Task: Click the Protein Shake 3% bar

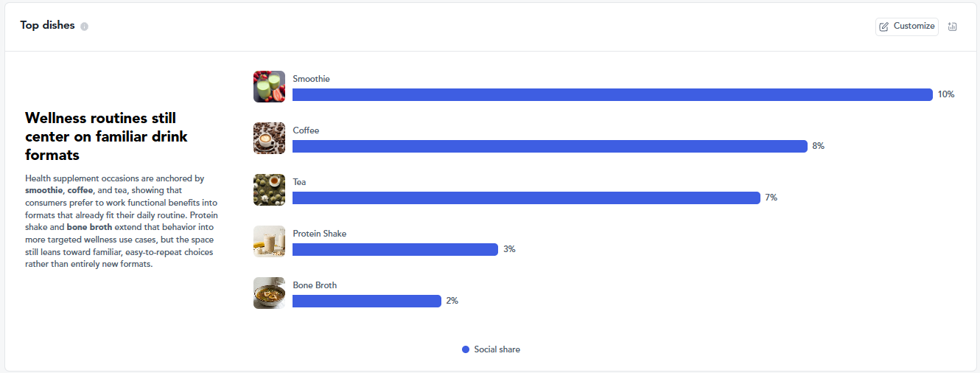Action: [x=395, y=249]
